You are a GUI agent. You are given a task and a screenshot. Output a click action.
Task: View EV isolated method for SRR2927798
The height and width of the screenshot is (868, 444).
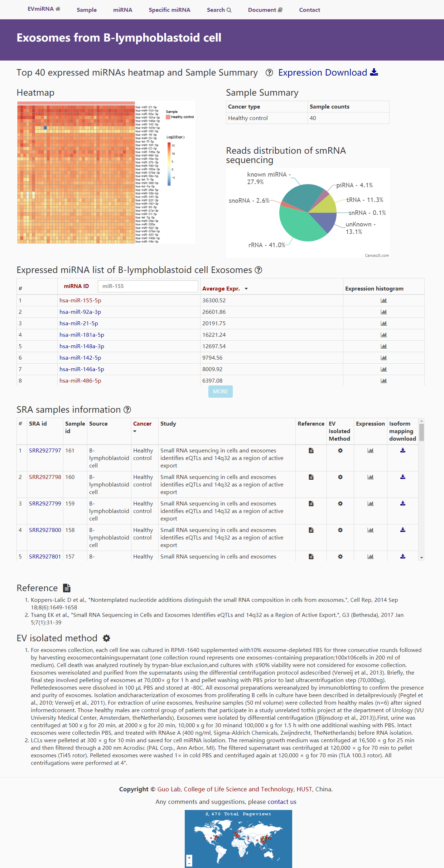click(x=341, y=477)
